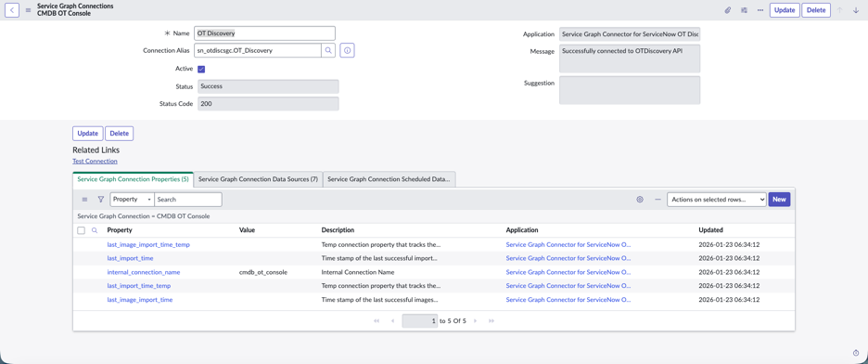This screenshot has width=868, height=364.
Task: Open the related list hamburger menu
Action: [84, 200]
